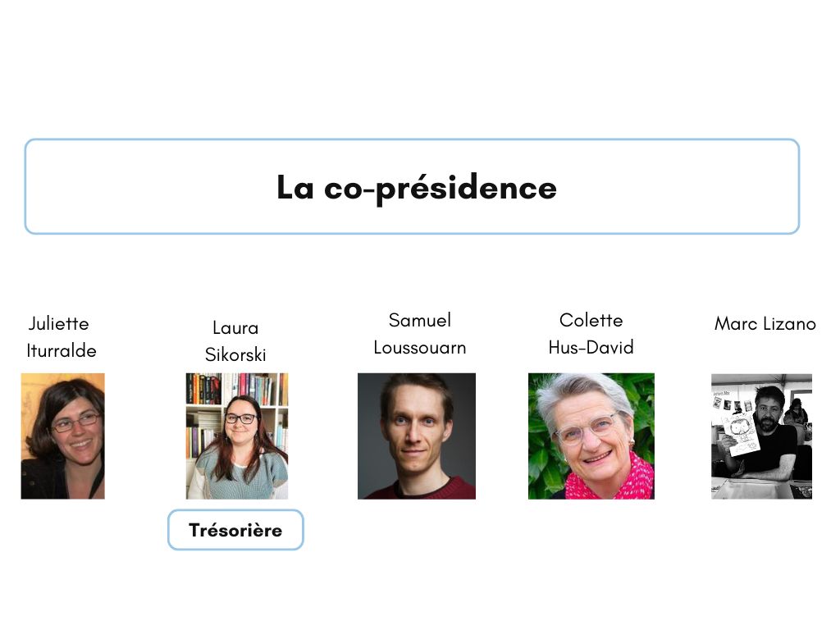
Task: Click the word 'Iturralde' under Juliette
Action: 61,351
